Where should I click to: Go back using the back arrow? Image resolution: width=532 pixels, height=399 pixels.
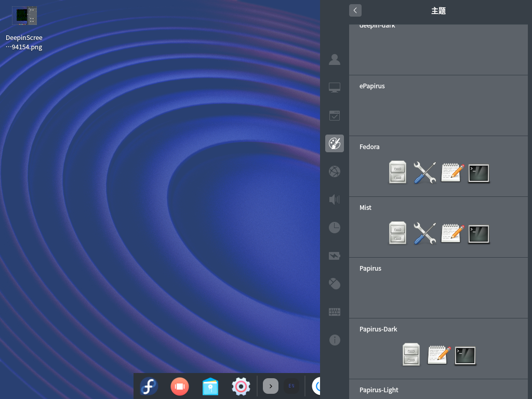(355, 10)
